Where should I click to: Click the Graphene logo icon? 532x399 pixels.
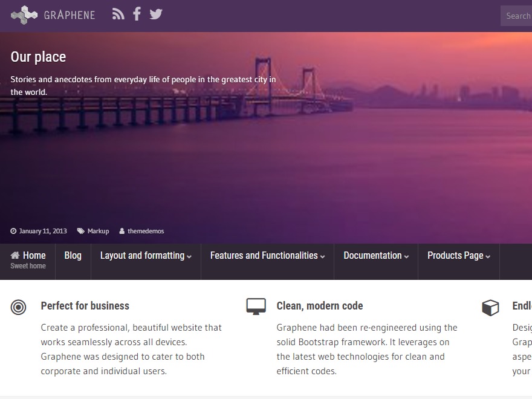coord(24,14)
